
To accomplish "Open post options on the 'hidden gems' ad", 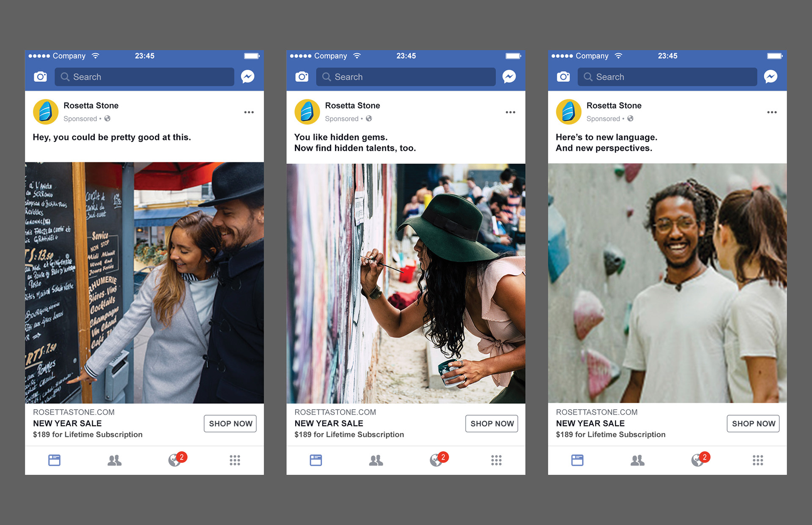I will [x=510, y=112].
